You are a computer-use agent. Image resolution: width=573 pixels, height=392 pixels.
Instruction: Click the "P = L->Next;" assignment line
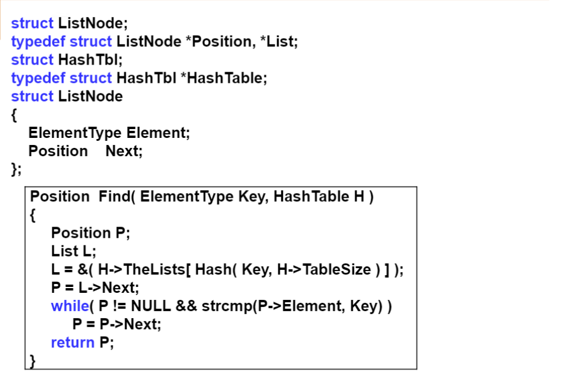(95, 288)
